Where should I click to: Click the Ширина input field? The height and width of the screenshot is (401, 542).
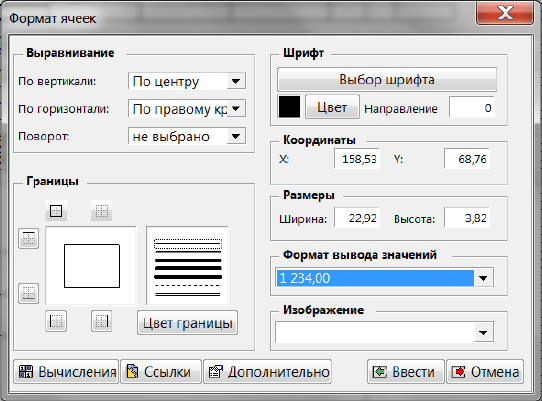pos(357,218)
